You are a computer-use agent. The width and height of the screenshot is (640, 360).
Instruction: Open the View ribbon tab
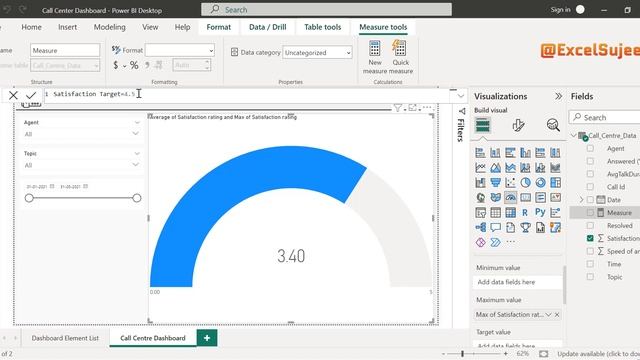pos(150,27)
